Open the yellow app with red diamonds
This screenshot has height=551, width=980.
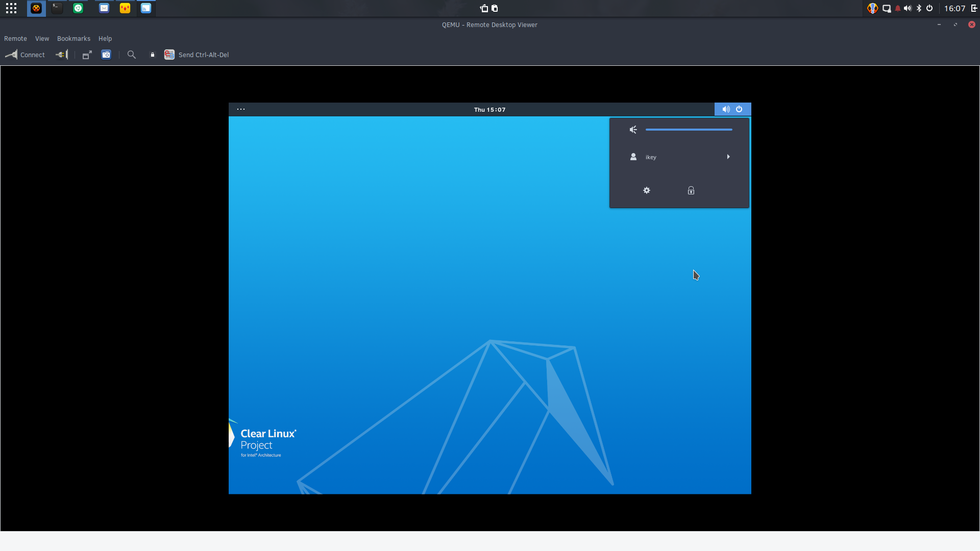coord(125,8)
